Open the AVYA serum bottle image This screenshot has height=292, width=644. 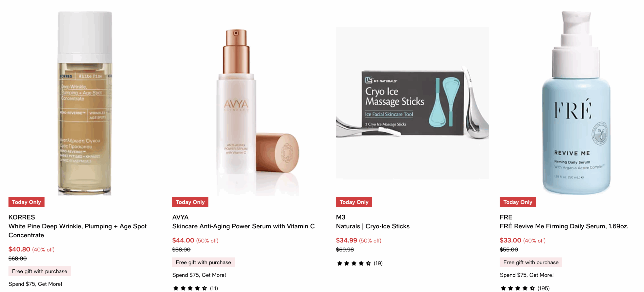257,112
